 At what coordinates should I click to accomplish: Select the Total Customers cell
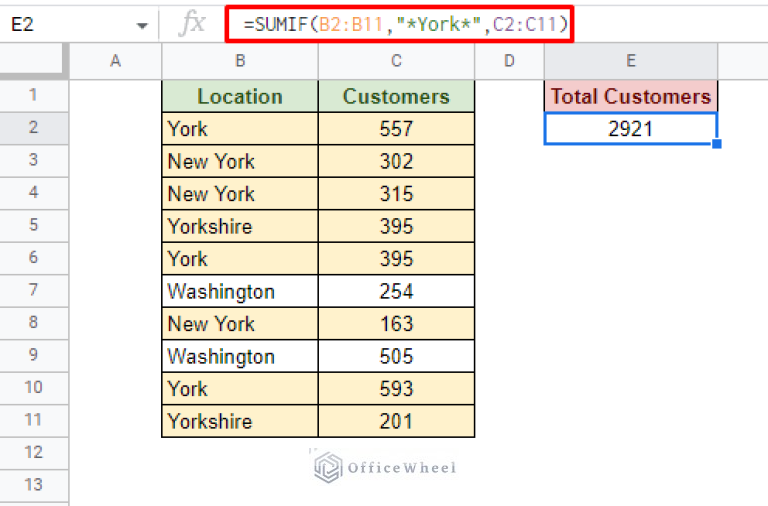pyautogui.click(x=631, y=97)
